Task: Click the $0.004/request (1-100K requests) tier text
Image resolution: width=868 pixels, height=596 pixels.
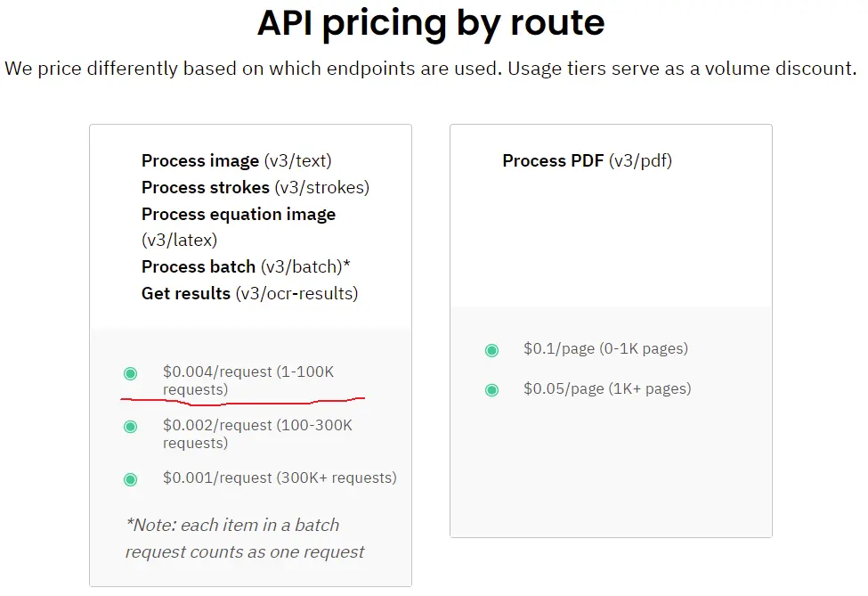Action: [x=247, y=380]
